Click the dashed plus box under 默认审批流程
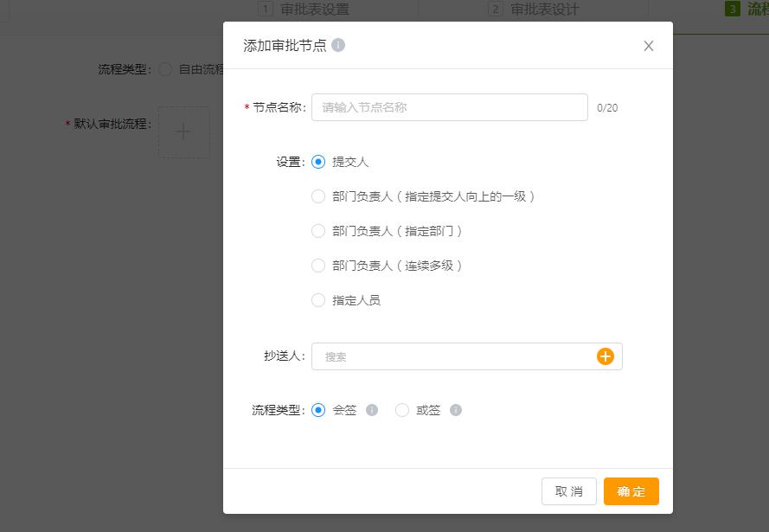Viewport: 769px width, 532px height. (183, 131)
